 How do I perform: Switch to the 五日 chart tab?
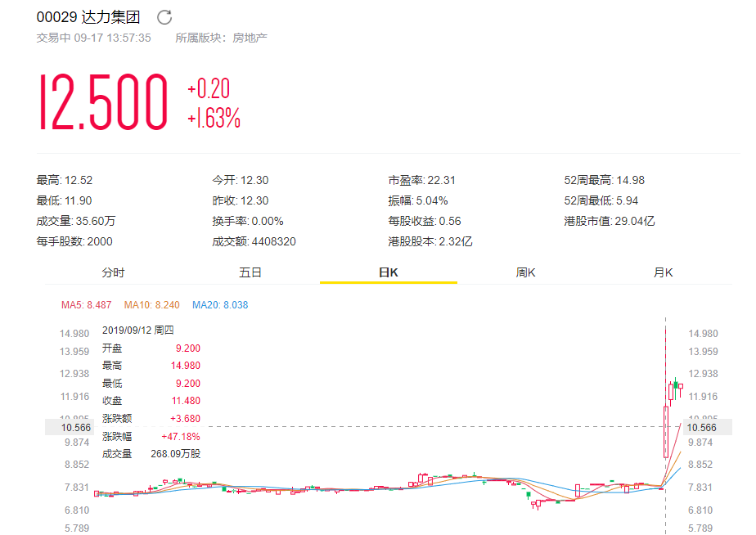250,272
